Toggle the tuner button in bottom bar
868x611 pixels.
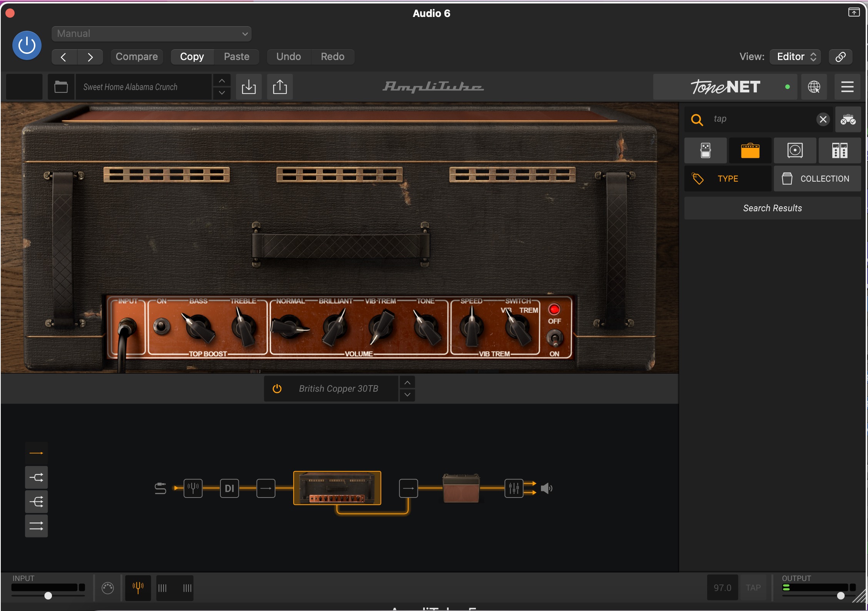[x=138, y=588]
